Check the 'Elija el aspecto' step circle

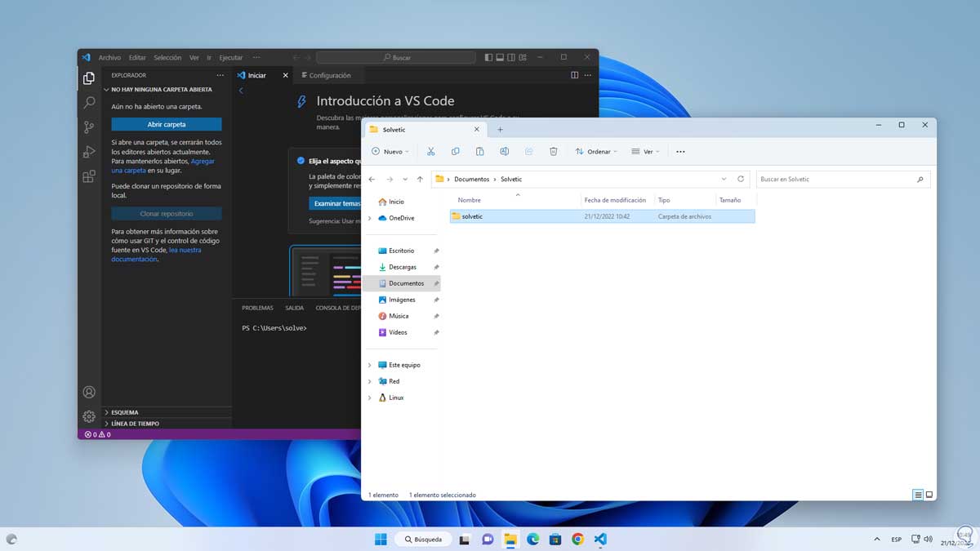pos(301,161)
